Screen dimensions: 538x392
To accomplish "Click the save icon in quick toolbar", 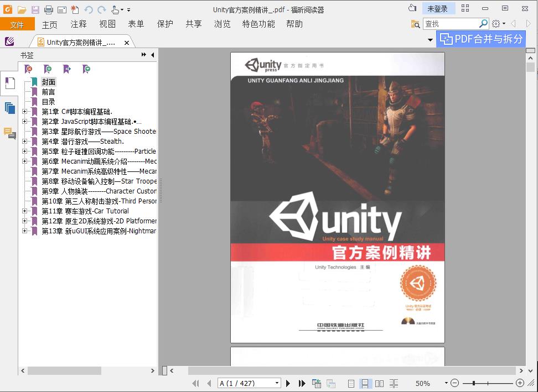I will point(35,9).
